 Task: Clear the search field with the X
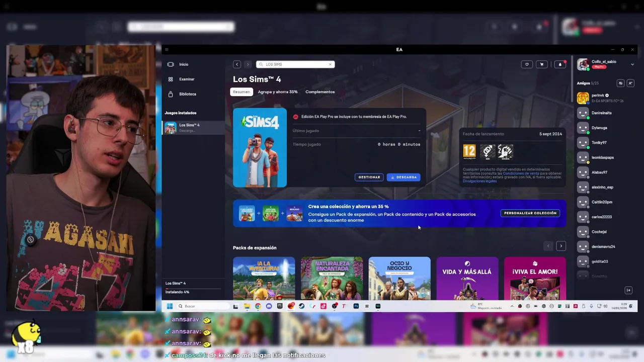pyautogui.click(x=330, y=64)
